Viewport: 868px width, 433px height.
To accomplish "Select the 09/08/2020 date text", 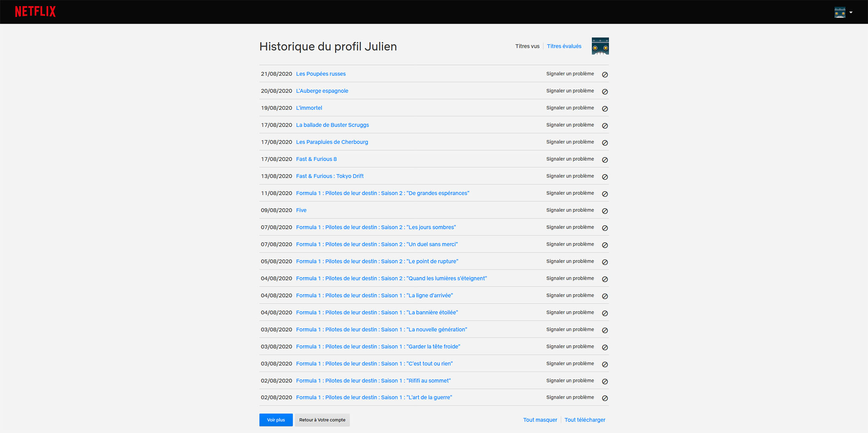I will point(276,210).
